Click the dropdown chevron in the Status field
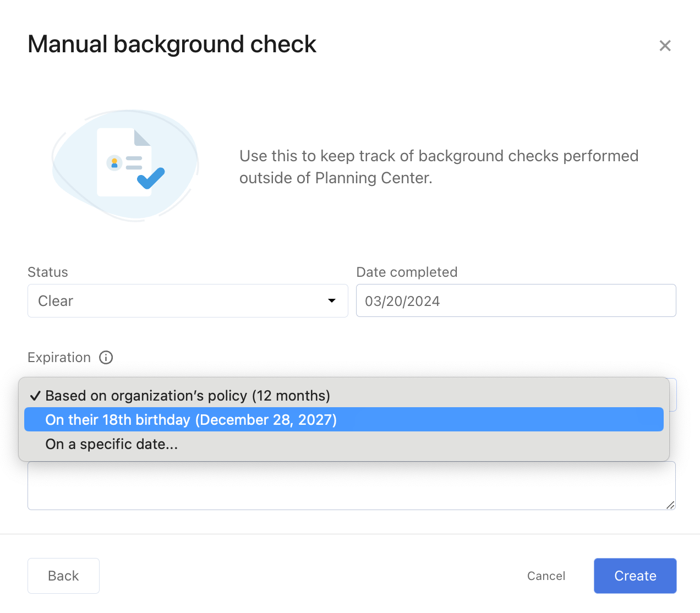This screenshot has width=700, height=613. coord(332,301)
